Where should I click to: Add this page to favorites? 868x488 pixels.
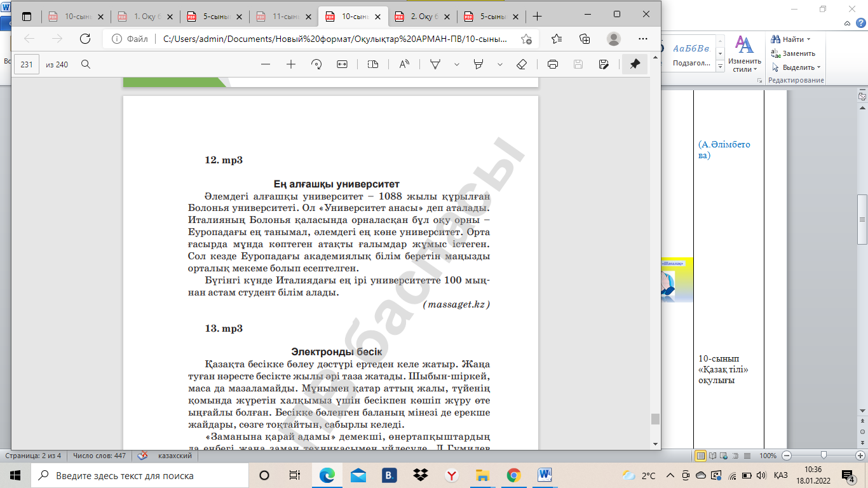526,39
